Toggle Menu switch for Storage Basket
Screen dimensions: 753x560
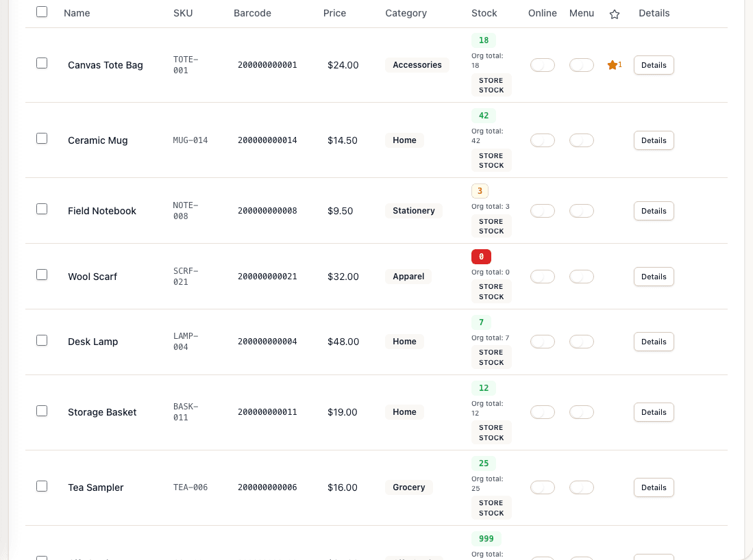point(582,412)
